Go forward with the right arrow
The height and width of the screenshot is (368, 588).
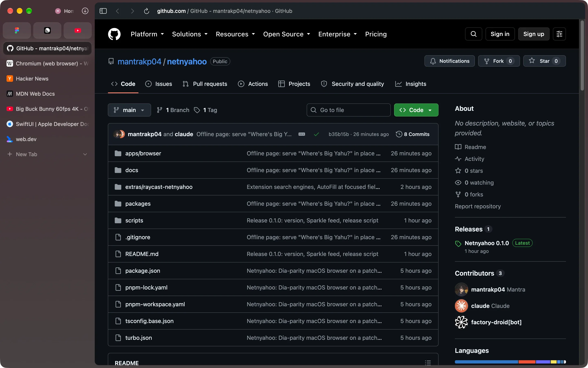pos(133,11)
